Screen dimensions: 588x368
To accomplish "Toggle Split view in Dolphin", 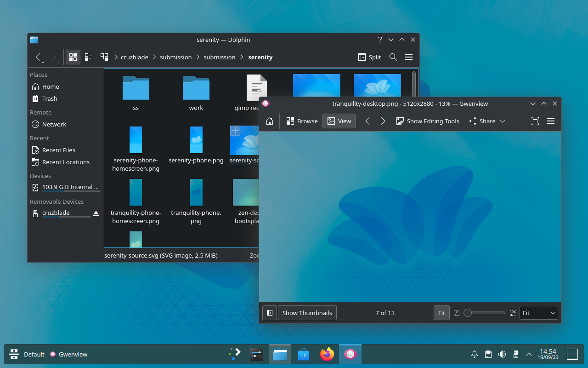I will [x=369, y=57].
